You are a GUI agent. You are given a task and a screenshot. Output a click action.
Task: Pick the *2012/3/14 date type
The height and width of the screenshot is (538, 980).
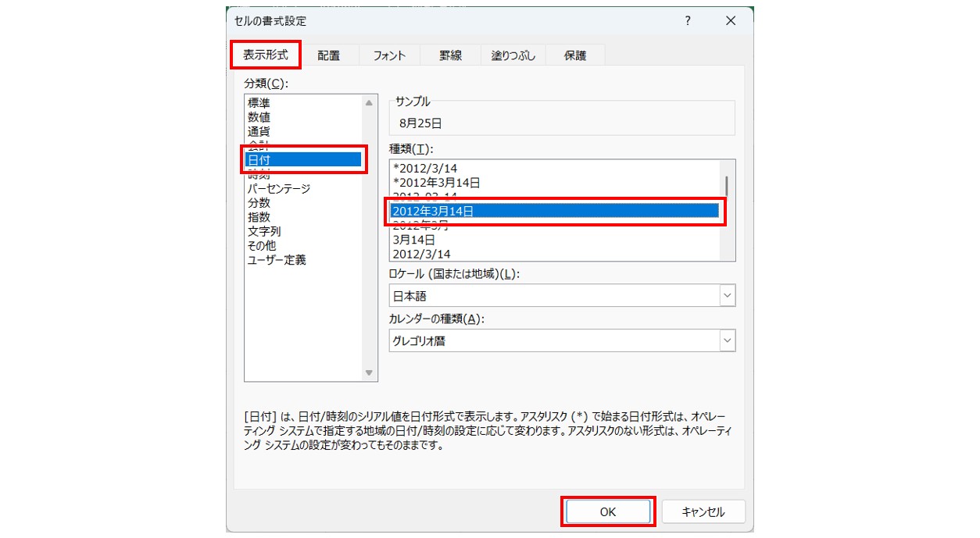(x=554, y=168)
